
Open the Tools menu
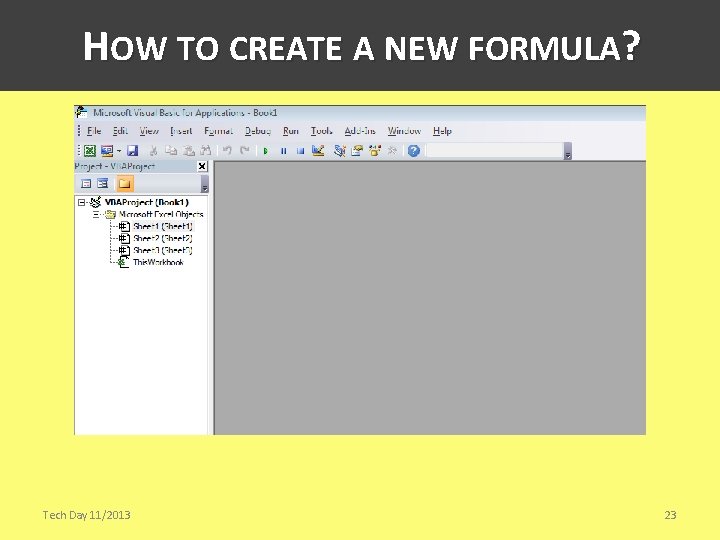pyautogui.click(x=321, y=131)
